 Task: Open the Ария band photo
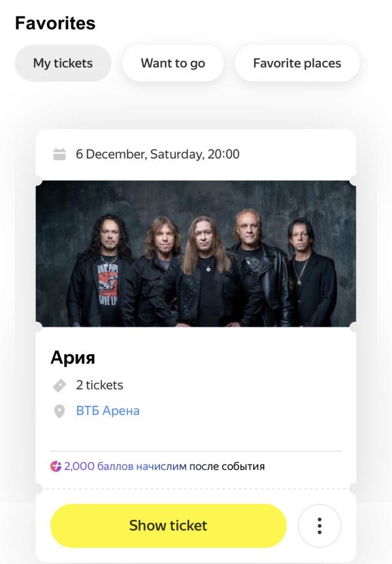coord(196,254)
